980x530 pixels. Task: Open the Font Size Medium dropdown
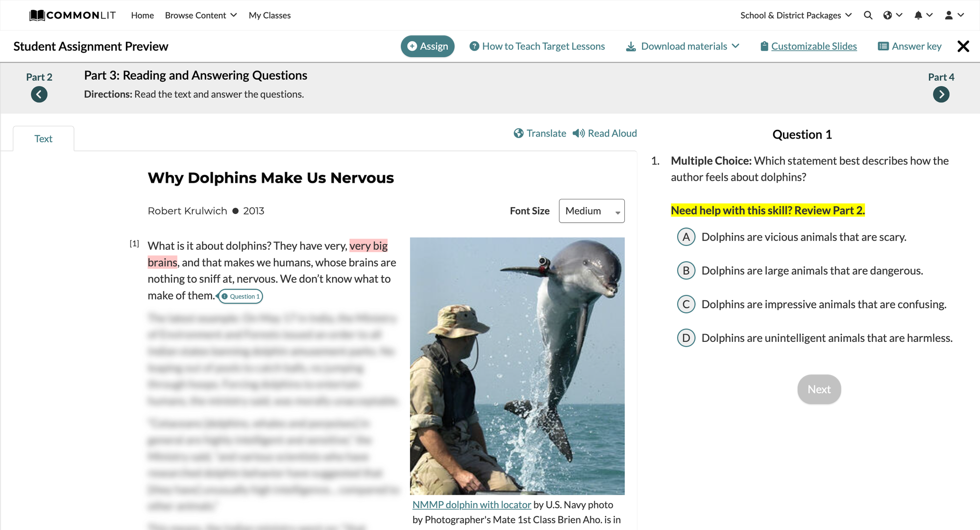pos(591,211)
